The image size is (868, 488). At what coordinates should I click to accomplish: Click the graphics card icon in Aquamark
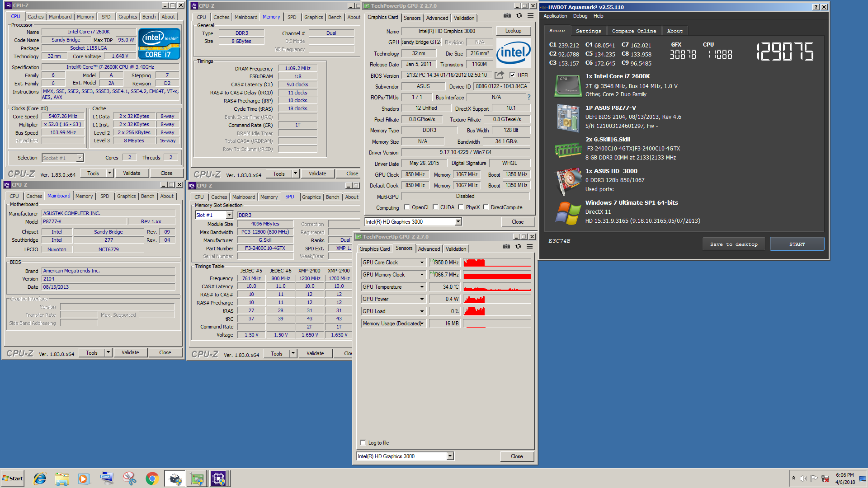coord(568,181)
